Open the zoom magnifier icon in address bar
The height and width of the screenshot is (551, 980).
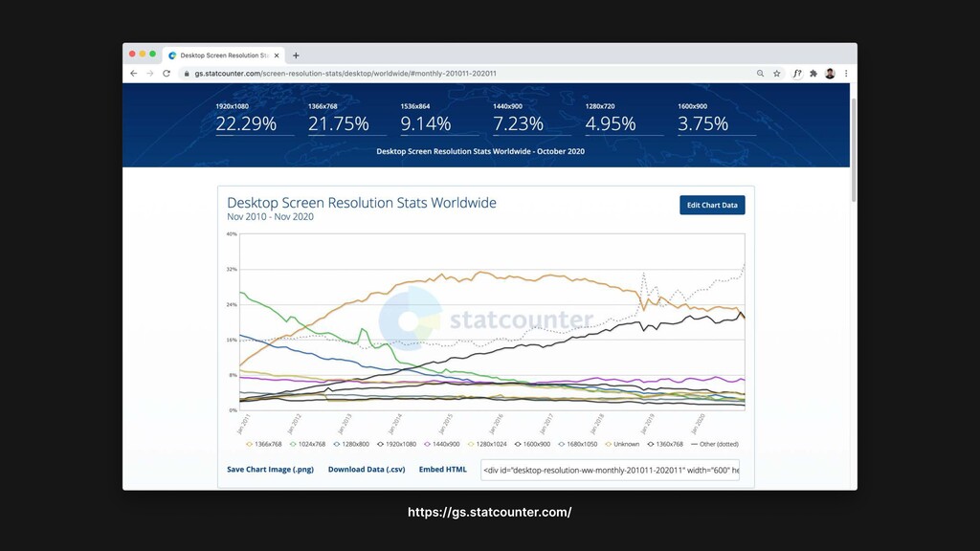pos(760,73)
